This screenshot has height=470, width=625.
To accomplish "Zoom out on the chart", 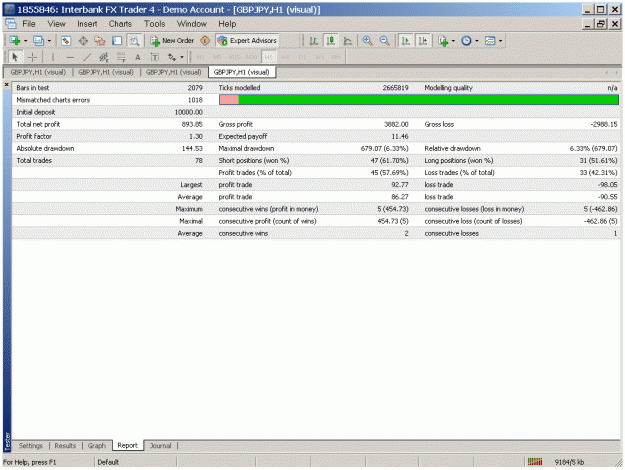I will pyautogui.click(x=384, y=41).
